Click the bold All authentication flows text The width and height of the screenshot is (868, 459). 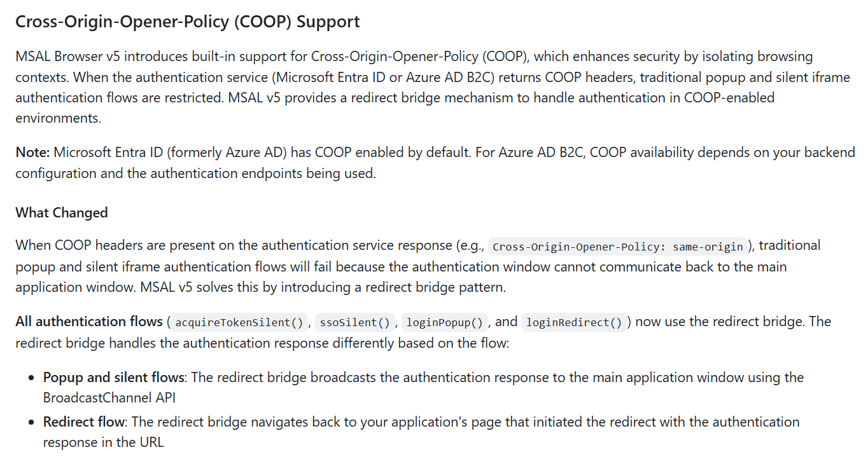click(x=90, y=322)
